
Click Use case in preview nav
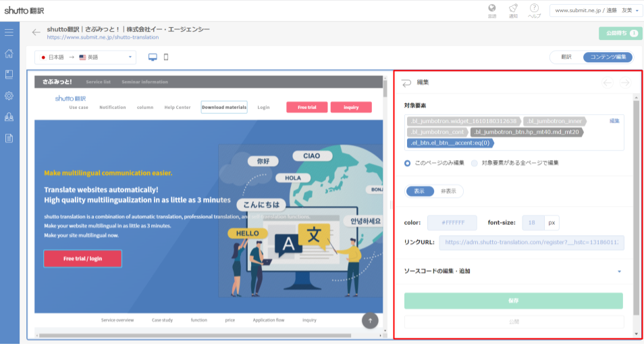(x=78, y=107)
